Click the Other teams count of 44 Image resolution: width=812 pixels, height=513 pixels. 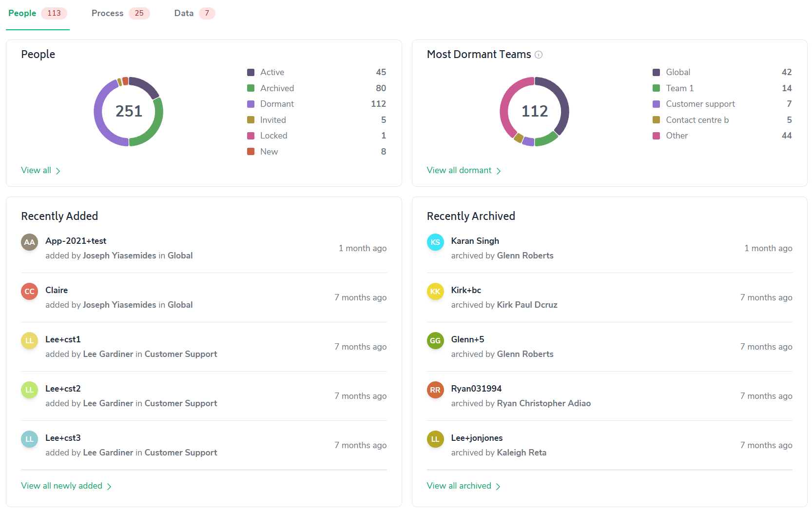coord(787,136)
